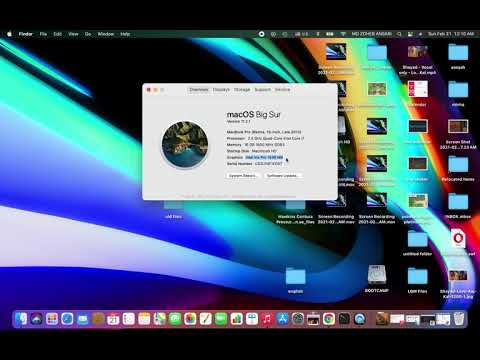Open the Finder menu in menu bar
480x360 pixels.
(26, 34)
